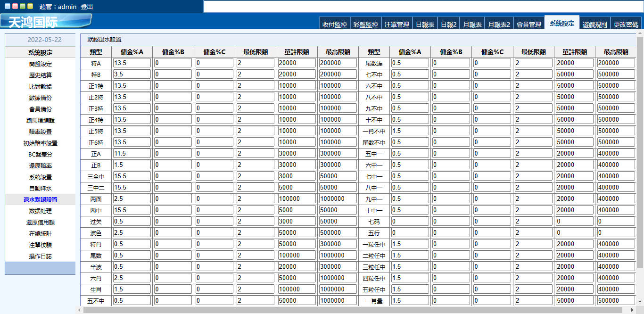Click the green square icon at top left

click(22, 7)
